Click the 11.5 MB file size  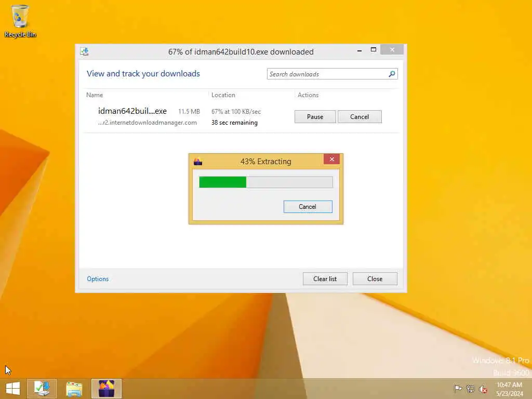[x=189, y=112]
